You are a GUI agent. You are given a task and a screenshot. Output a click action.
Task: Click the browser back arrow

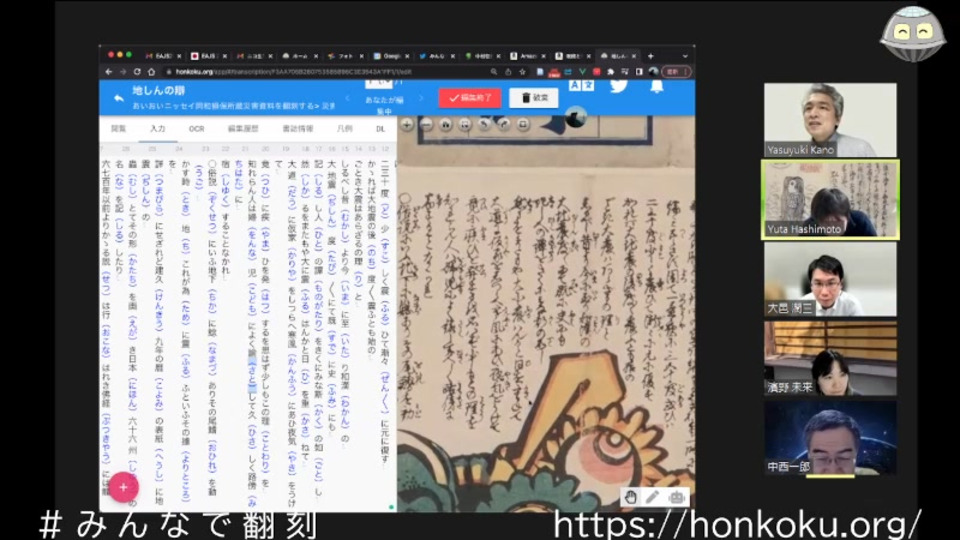click(109, 72)
